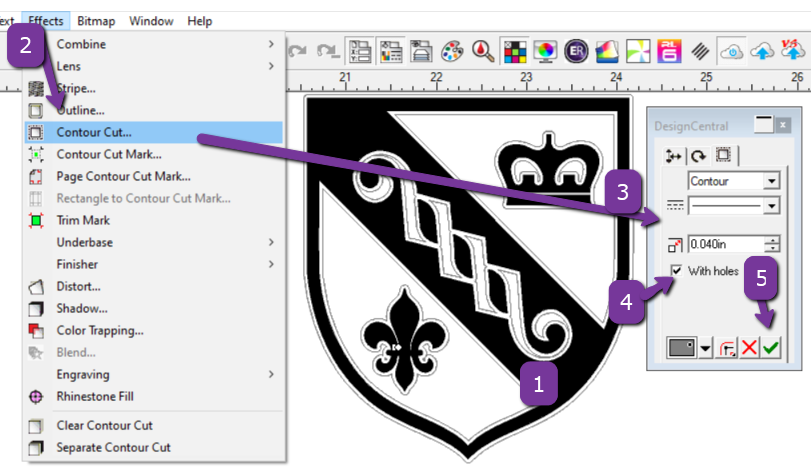Expand the corner style dropdown arrow

(x=707, y=348)
